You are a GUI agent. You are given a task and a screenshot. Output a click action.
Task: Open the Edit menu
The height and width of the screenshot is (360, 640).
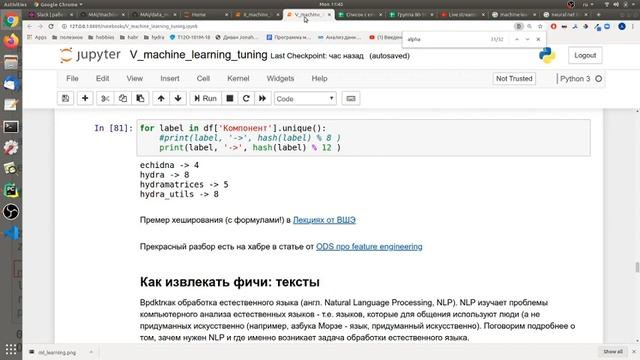click(x=102, y=78)
